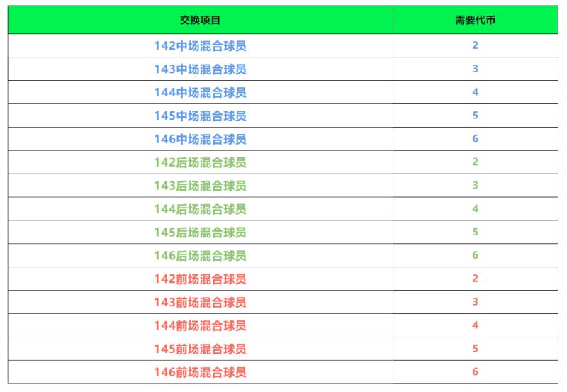Click token value 6 for 146前场混合球员
The width and height of the screenshot is (567, 392).
coord(476,371)
